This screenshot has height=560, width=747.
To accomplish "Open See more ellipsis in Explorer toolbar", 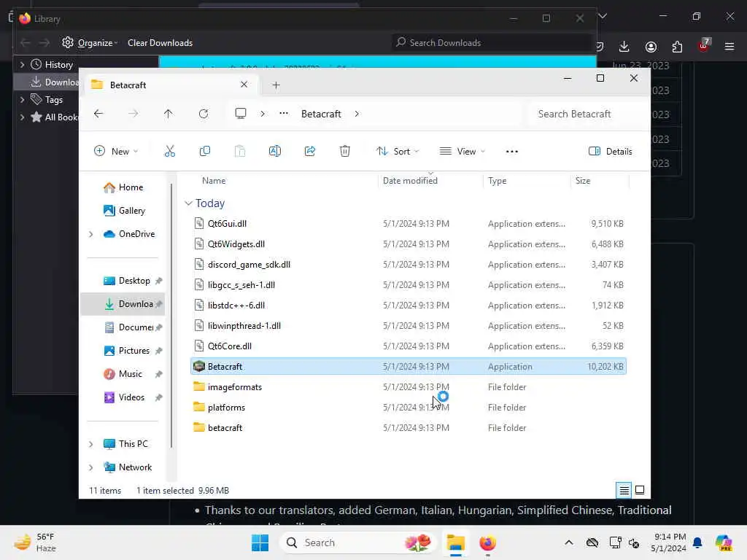I will [511, 152].
